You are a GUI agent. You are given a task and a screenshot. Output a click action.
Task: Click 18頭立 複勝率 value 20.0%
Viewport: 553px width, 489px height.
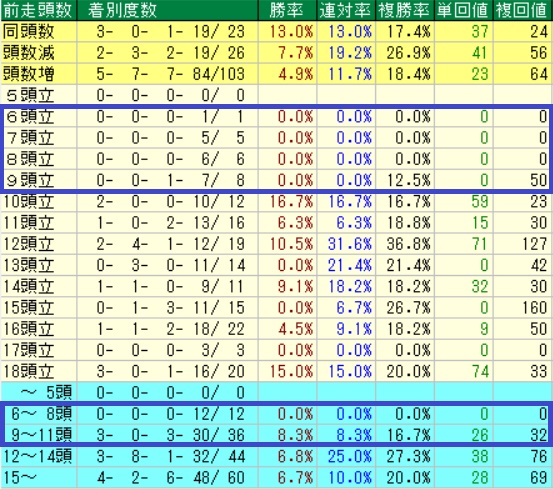click(409, 371)
